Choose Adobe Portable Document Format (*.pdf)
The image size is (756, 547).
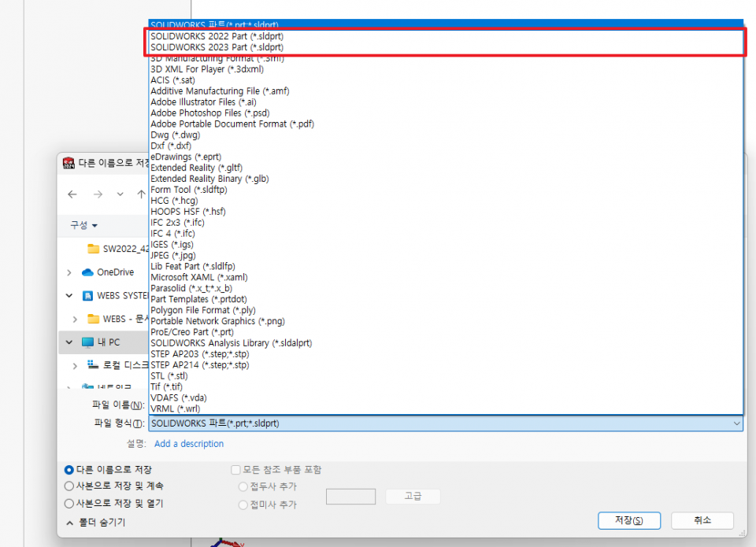pos(446,124)
